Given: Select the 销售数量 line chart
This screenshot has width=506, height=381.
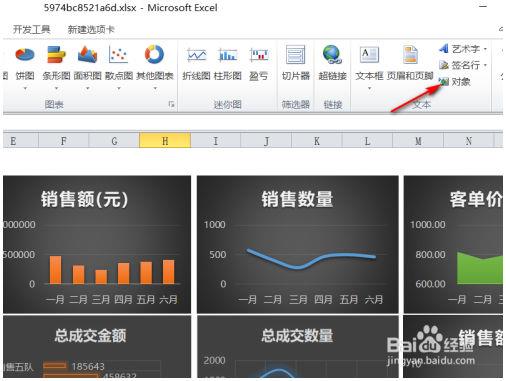Looking at the screenshot, I should (298, 245).
